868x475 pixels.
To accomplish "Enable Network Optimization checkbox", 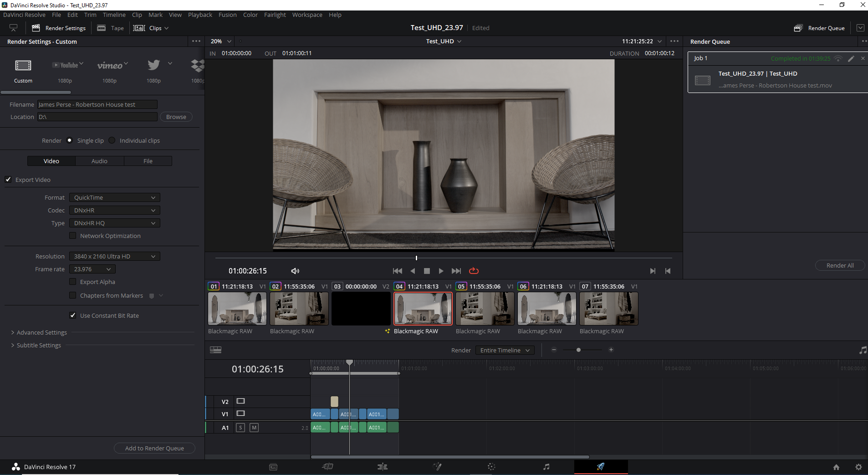I will coord(73,236).
